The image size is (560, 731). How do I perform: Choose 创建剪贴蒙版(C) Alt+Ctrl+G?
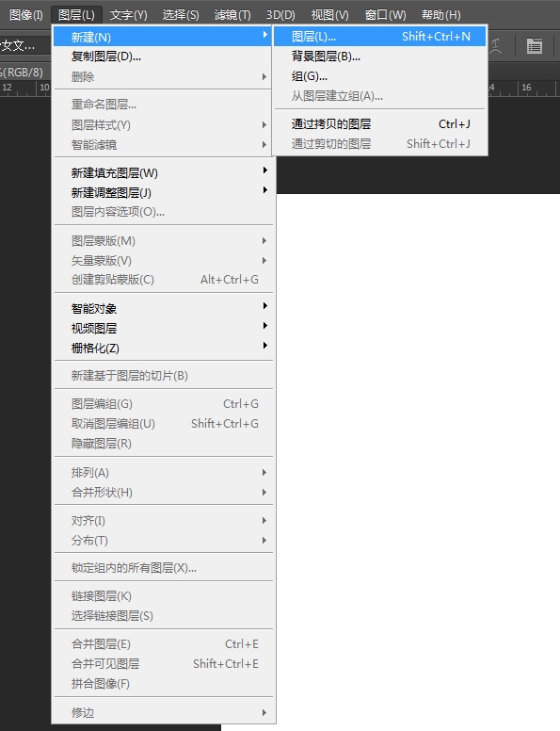tap(163, 280)
